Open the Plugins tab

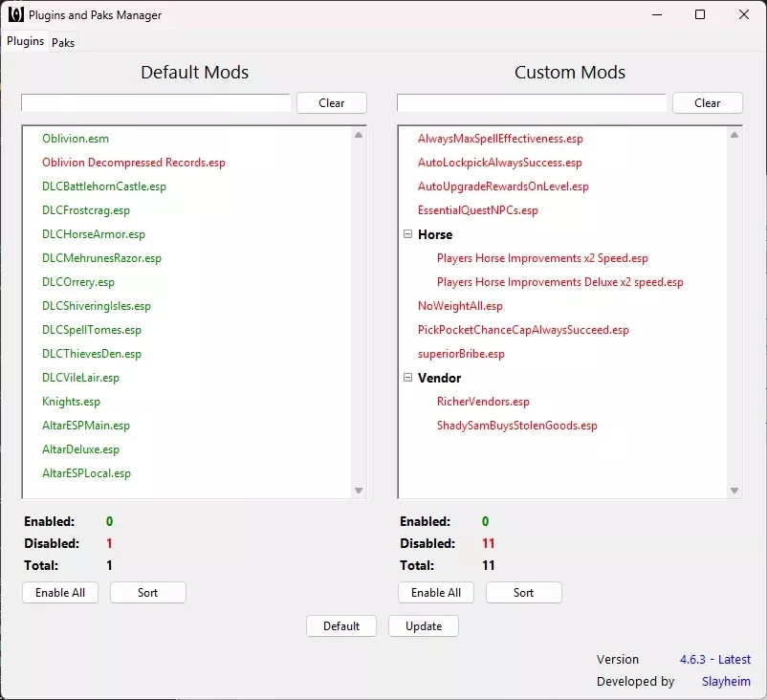[x=25, y=41]
